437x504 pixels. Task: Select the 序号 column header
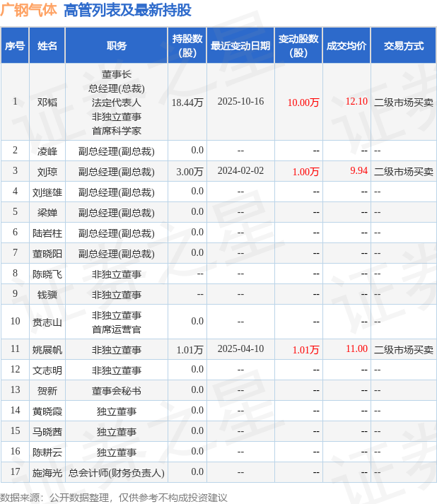coord(15,46)
